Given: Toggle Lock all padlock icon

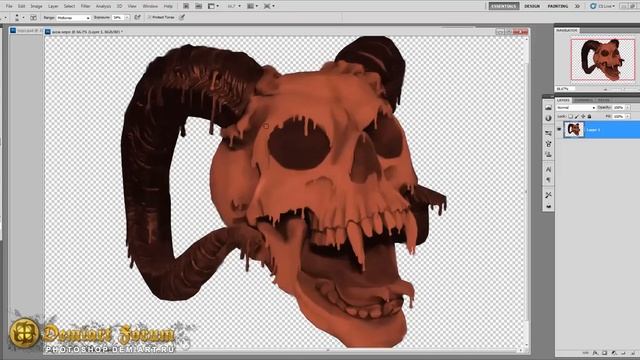Looking at the screenshot, I should 589,116.
